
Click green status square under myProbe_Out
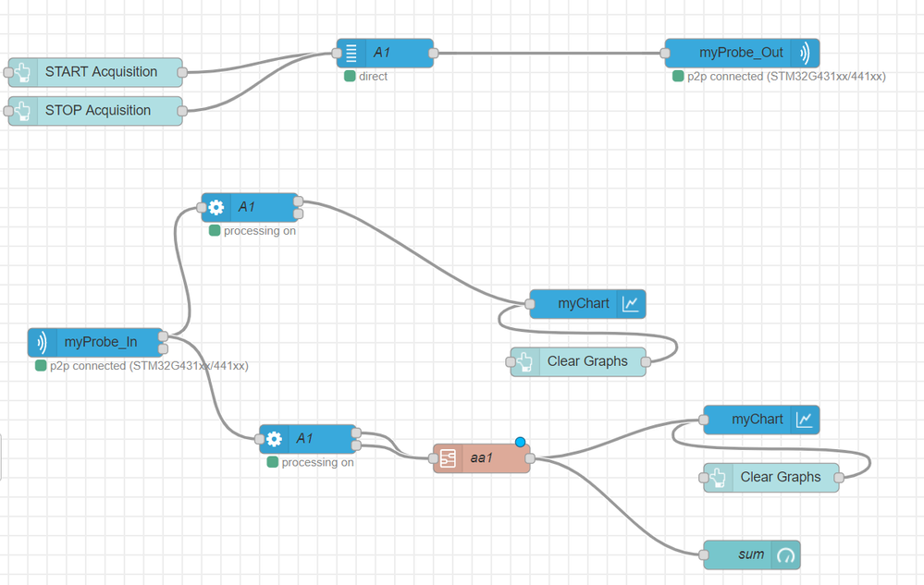coord(678,76)
